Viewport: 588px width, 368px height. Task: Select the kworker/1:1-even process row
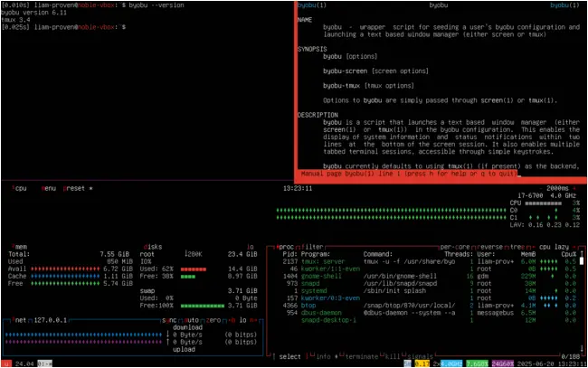pyautogui.click(x=428, y=269)
